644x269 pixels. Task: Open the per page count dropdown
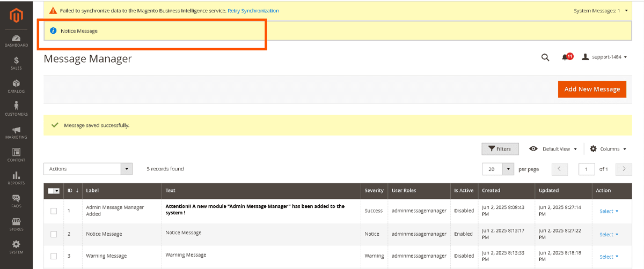pyautogui.click(x=508, y=169)
